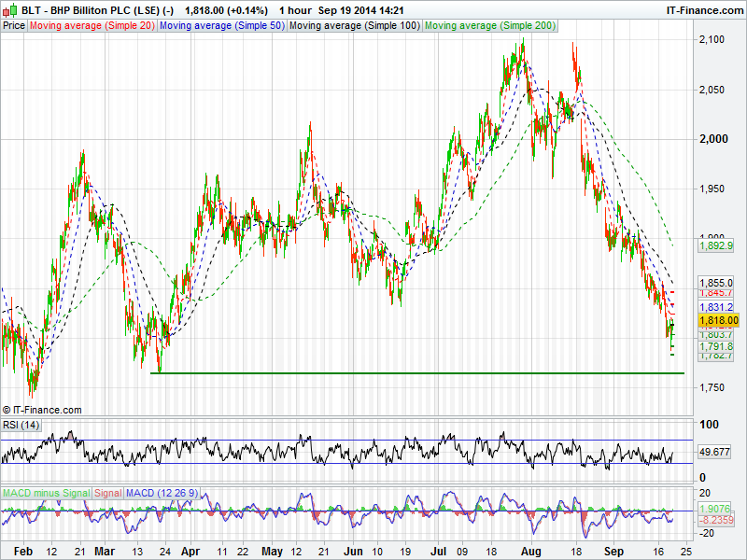Select the Price legend tab
Viewport: 747px width, 560px height.
point(14,25)
